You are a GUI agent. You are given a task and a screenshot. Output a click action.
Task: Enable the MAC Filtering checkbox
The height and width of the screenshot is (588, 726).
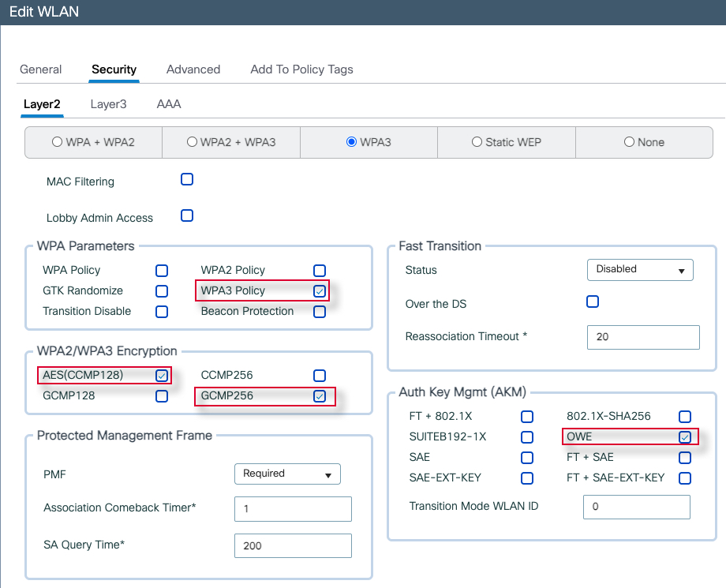[187, 179]
